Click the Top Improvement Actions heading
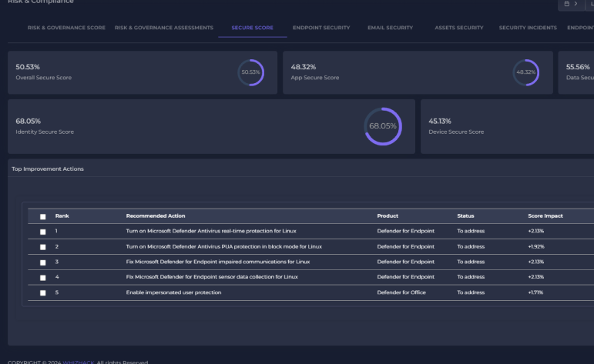 pos(48,169)
